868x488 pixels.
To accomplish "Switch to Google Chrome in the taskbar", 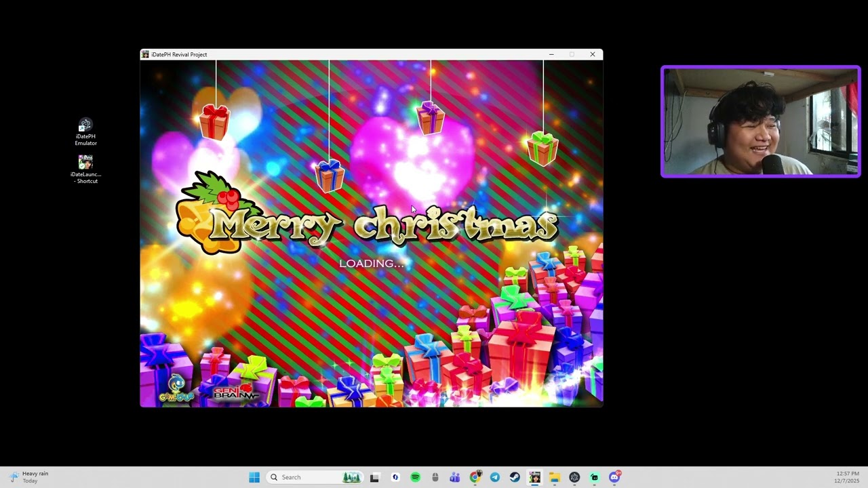I will 475,477.
